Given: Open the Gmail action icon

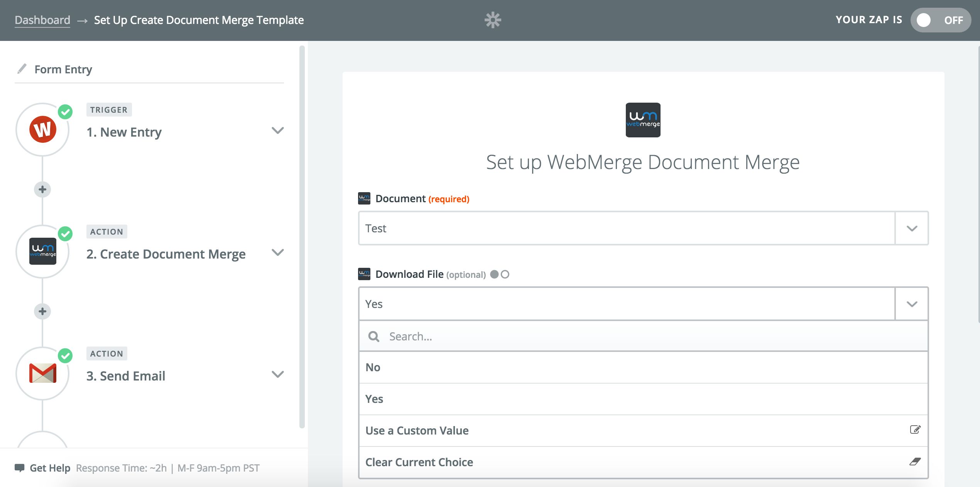Looking at the screenshot, I should pos(43,373).
